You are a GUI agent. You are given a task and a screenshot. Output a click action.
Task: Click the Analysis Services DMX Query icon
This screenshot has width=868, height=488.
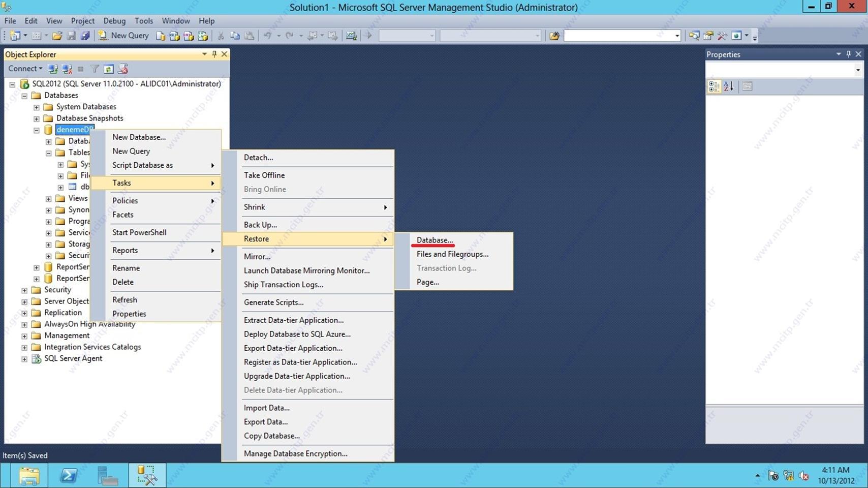pyautogui.click(x=189, y=36)
